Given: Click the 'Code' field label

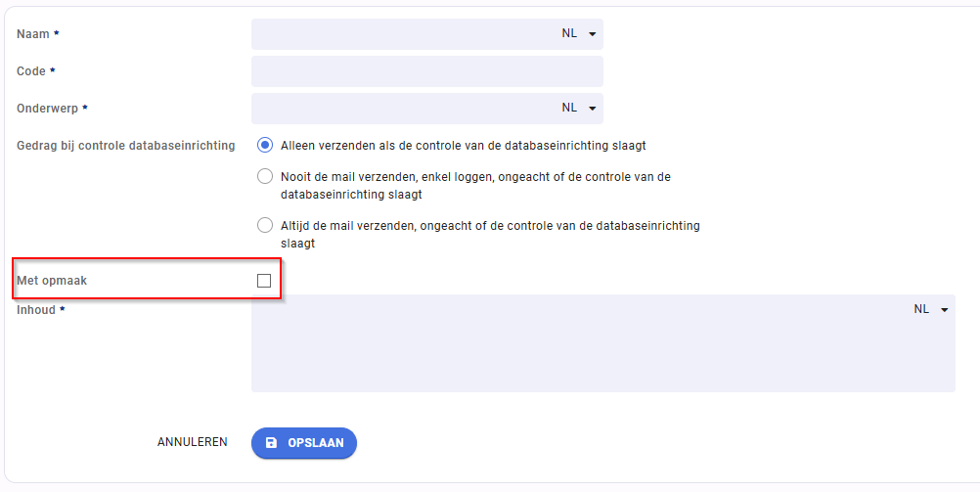Looking at the screenshot, I should [31, 71].
